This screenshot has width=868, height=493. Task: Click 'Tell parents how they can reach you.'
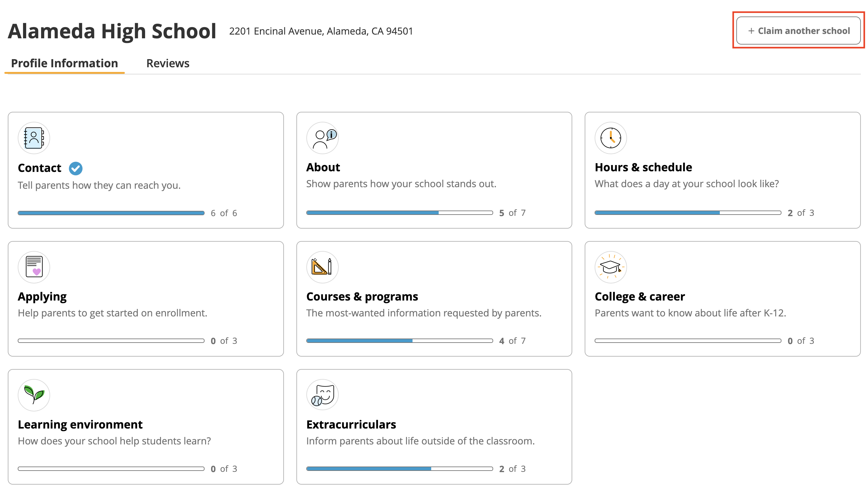pyautogui.click(x=99, y=185)
